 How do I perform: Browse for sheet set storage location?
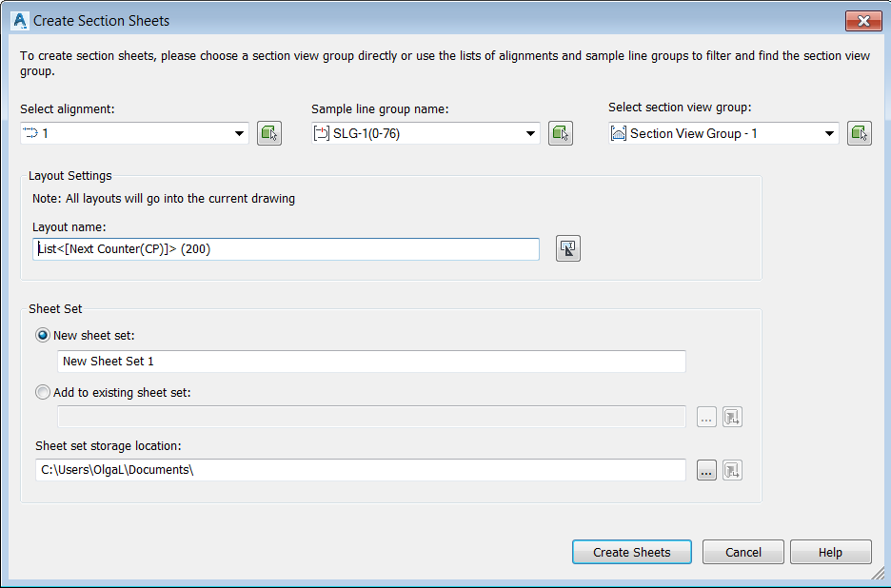point(706,470)
